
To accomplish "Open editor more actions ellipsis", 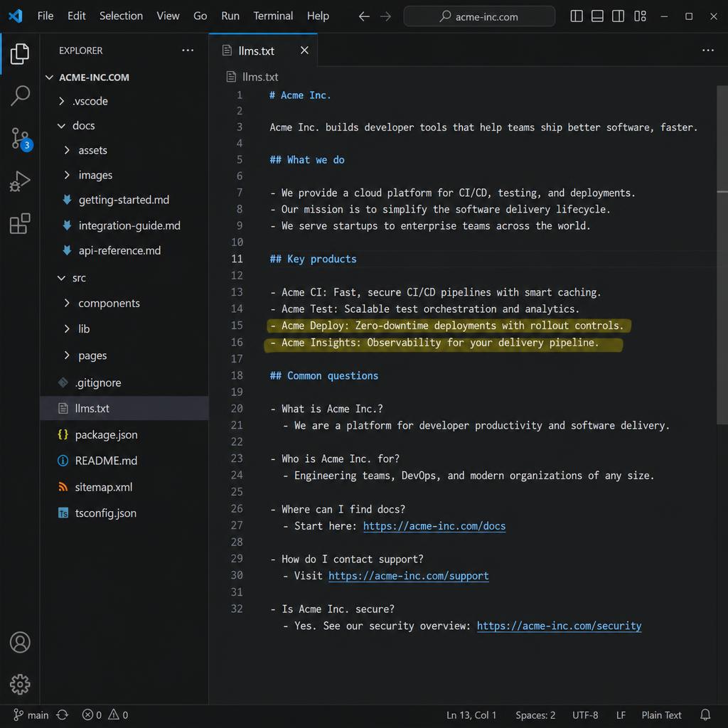I will tap(707, 50).
